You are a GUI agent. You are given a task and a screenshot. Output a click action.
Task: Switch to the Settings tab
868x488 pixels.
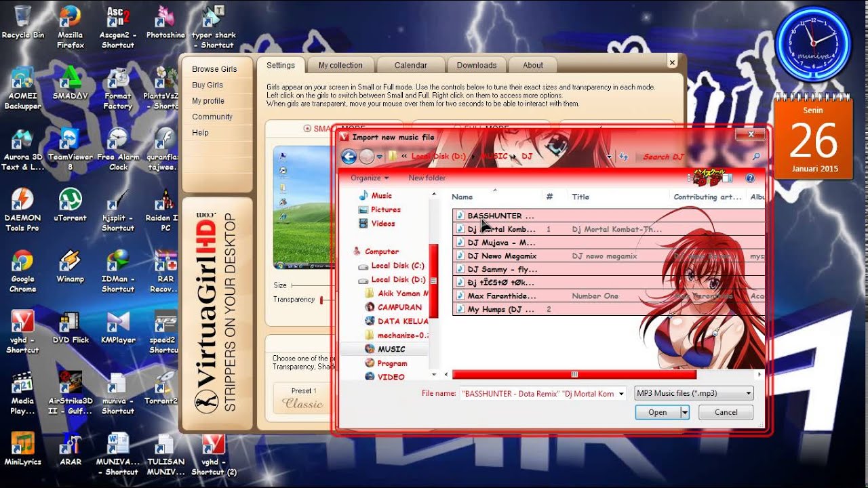pyautogui.click(x=281, y=65)
